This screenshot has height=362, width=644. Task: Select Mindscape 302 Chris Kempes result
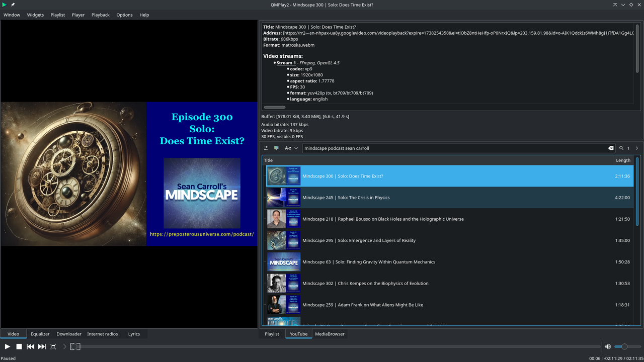click(450, 284)
